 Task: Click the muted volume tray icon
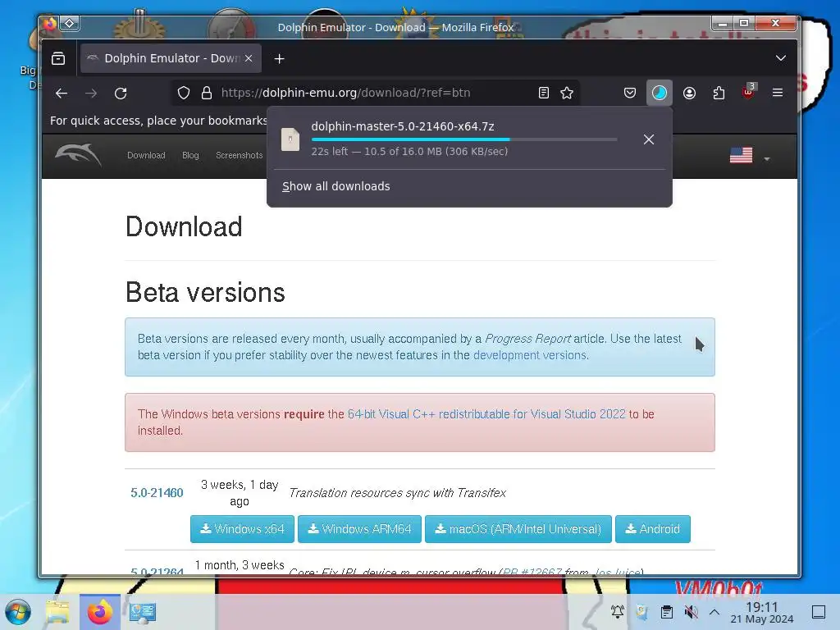tap(691, 611)
